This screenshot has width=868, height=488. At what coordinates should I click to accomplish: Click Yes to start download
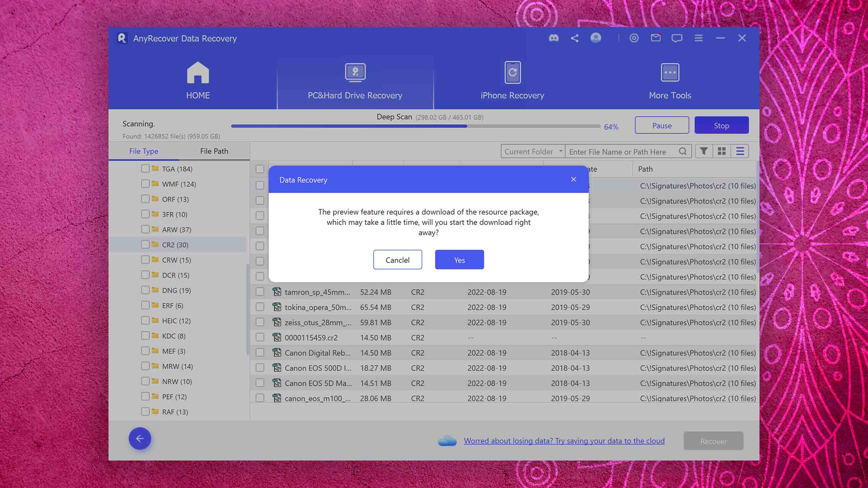click(x=459, y=260)
